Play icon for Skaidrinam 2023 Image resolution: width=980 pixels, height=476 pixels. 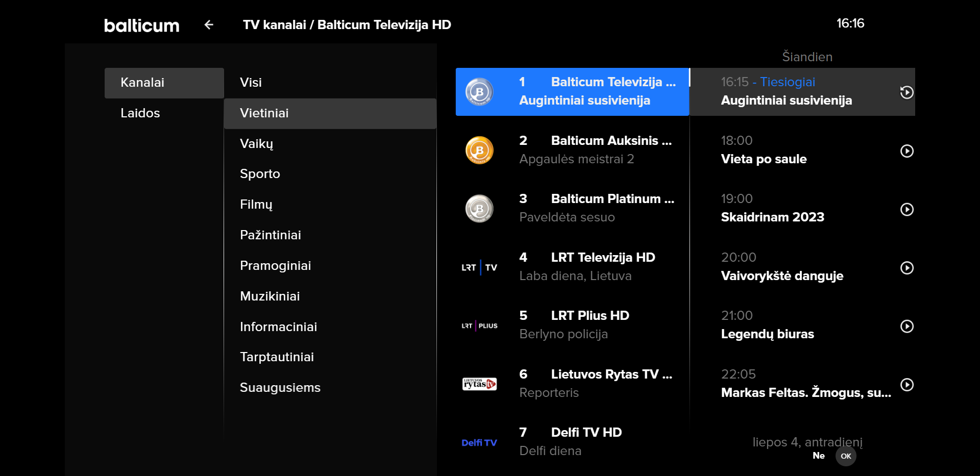(x=907, y=209)
